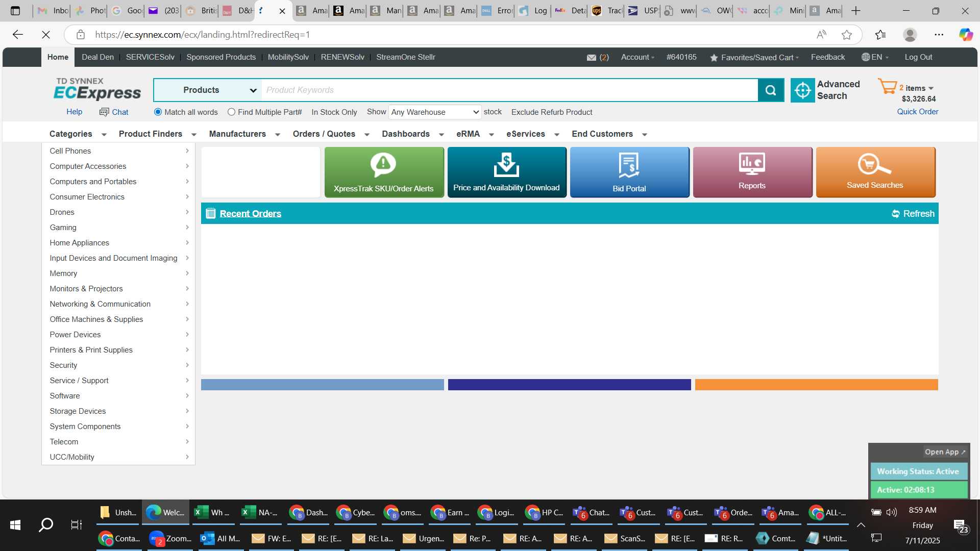This screenshot has height=551, width=980.
Task: Open the eRMA menu
Action: (x=475, y=134)
